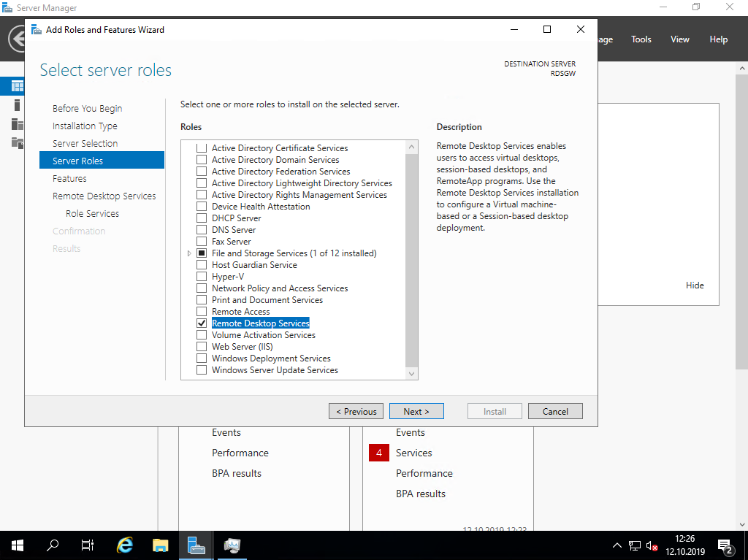Check Remote Access role
748x560 pixels.
tap(202, 312)
